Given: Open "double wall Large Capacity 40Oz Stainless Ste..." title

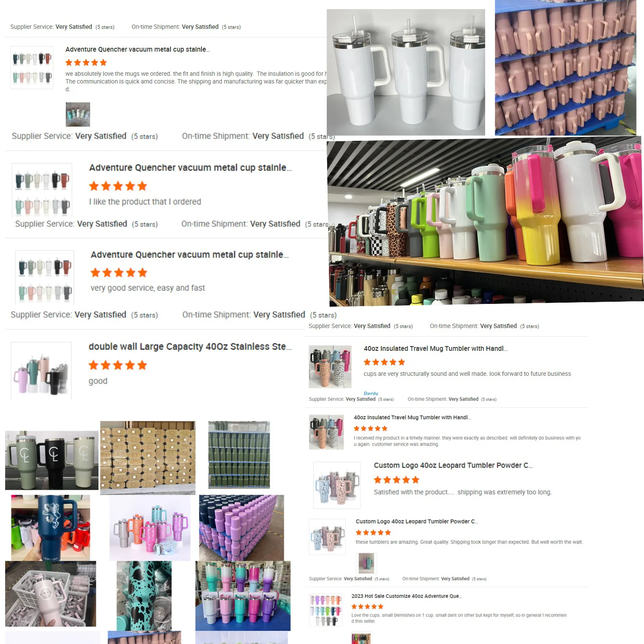Looking at the screenshot, I should pyautogui.click(x=190, y=347).
